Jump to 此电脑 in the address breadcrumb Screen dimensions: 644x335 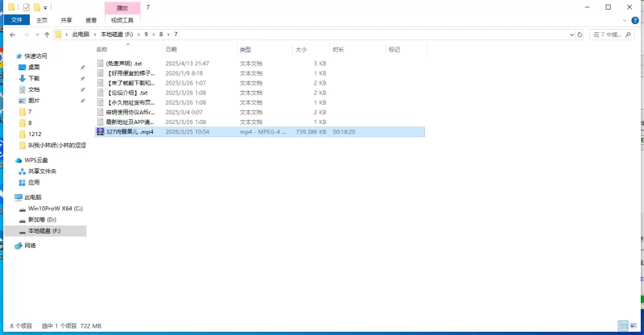tap(80, 35)
